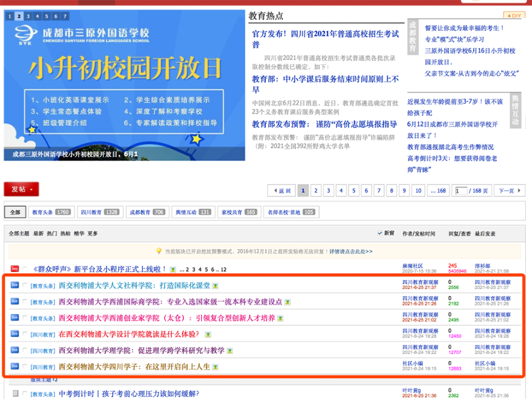Filter threads by 热门
Screen dimensions: 532x399
[52, 233]
